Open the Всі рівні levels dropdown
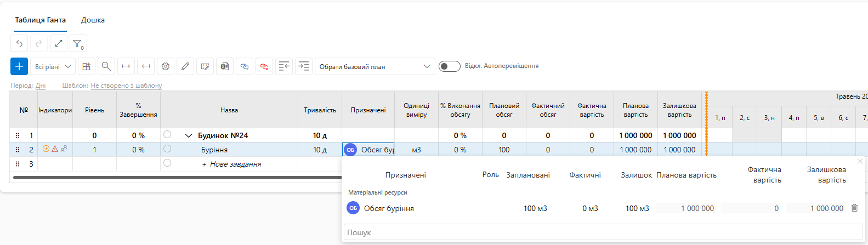The height and width of the screenshot is (245, 868). click(x=53, y=66)
